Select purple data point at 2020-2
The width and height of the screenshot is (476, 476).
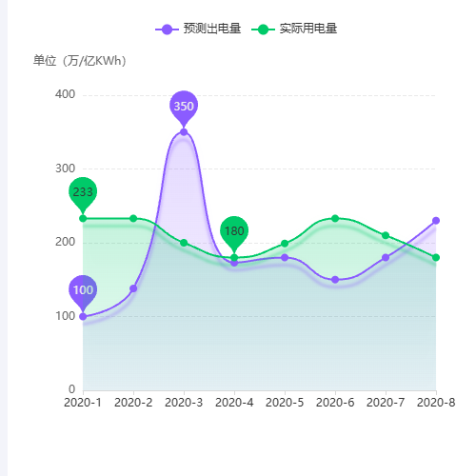(133, 288)
